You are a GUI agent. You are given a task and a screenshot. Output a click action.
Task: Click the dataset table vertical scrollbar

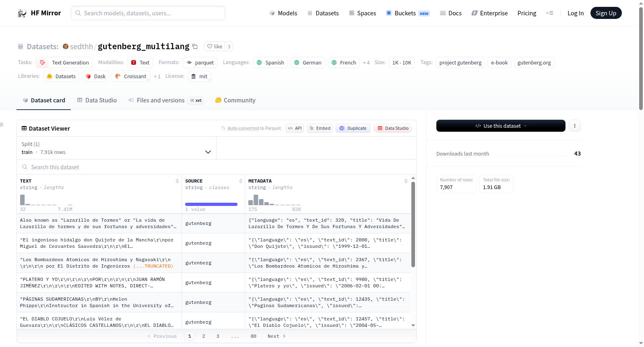[413, 224]
